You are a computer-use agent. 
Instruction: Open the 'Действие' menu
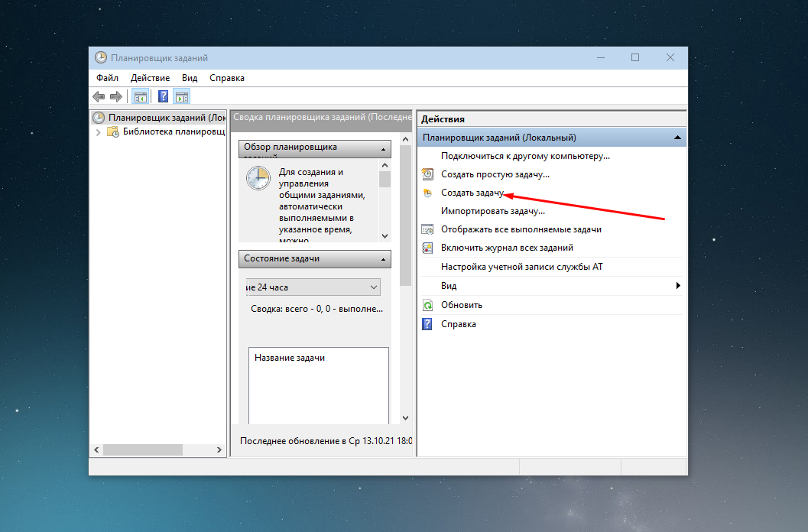(x=150, y=78)
